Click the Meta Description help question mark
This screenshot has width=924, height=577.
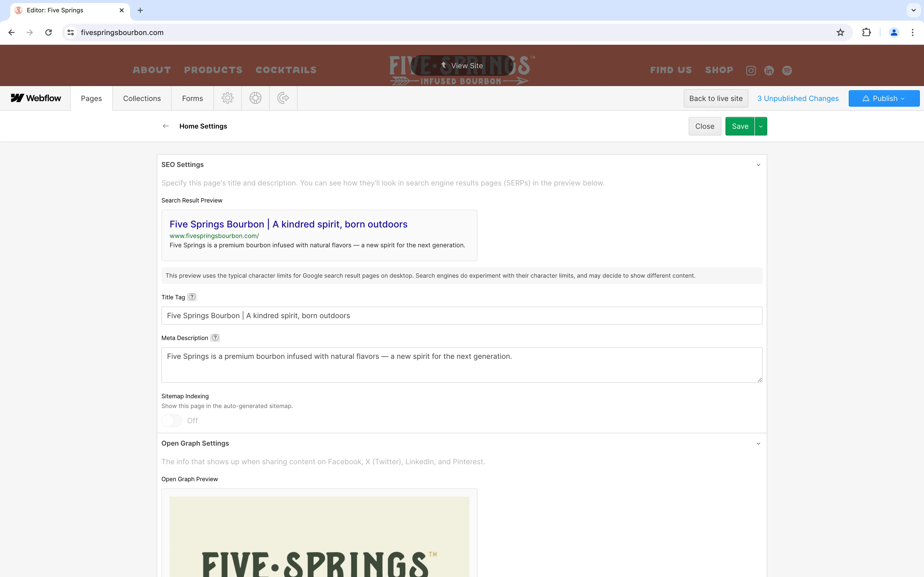[x=215, y=337]
